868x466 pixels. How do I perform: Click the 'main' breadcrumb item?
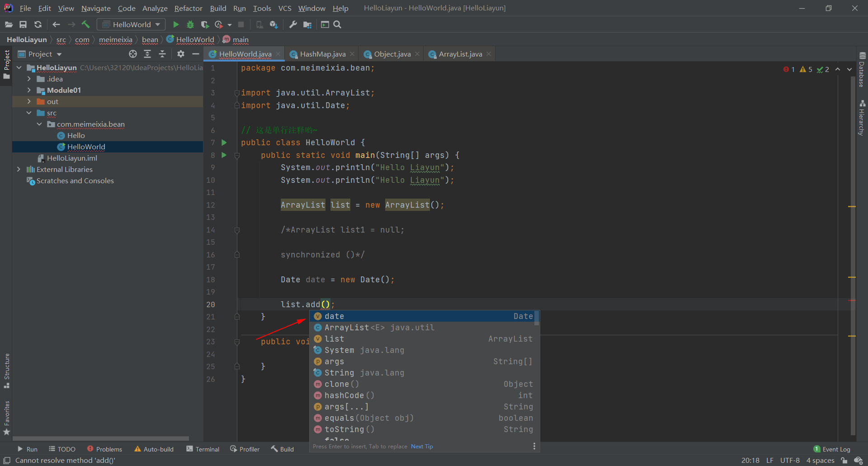tap(241, 40)
